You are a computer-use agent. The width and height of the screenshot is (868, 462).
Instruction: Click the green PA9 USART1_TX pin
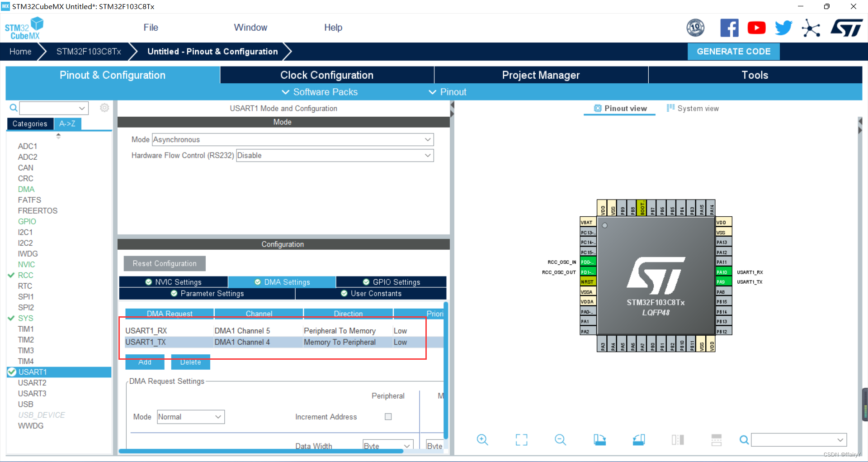click(723, 282)
